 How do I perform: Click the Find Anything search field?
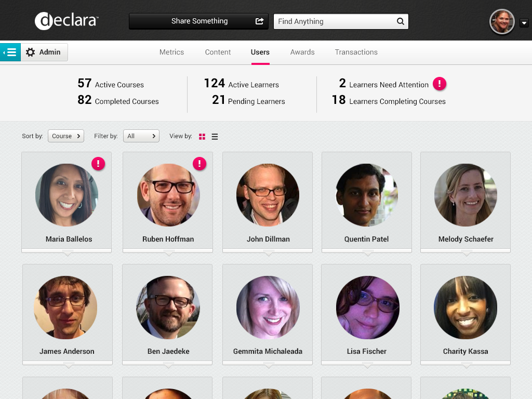click(341, 21)
